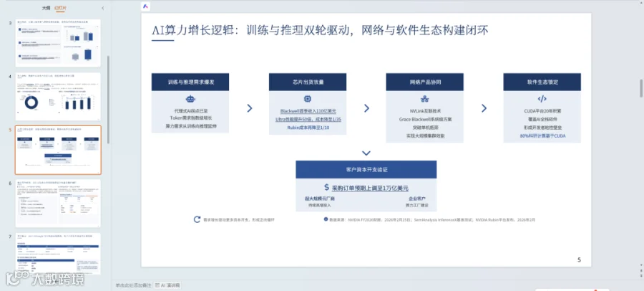Open slide 3 thumbnail
644x291 pixels.
click(58, 43)
